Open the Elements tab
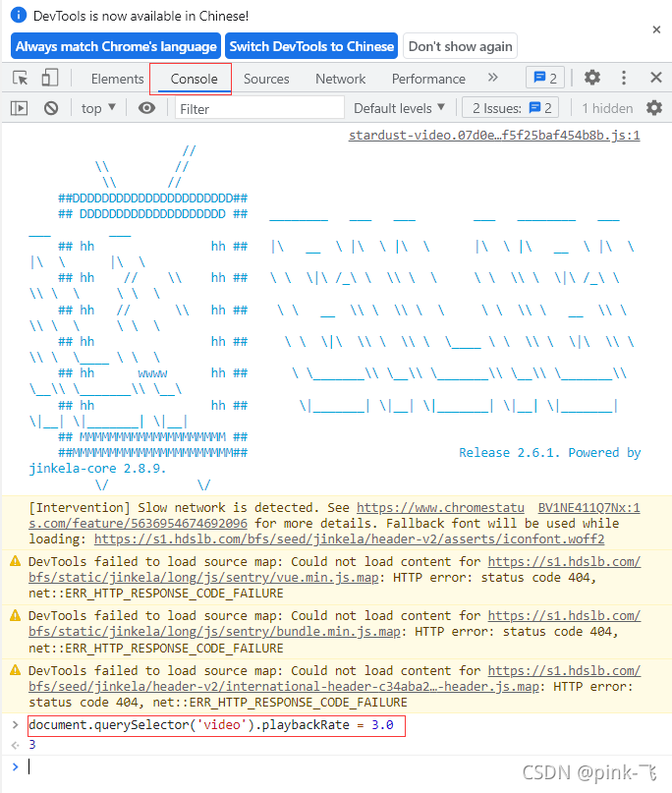672x793 pixels. pyautogui.click(x=117, y=79)
